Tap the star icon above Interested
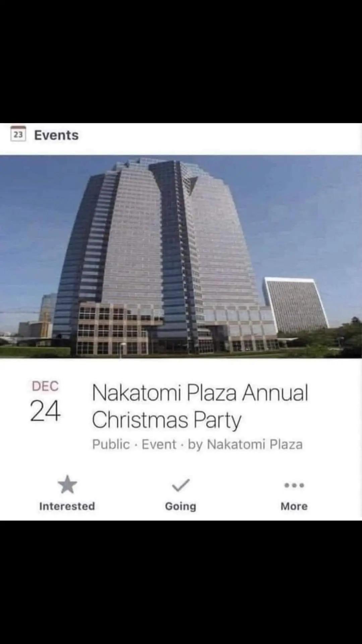This screenshot has width=362, height=644. 67,485
